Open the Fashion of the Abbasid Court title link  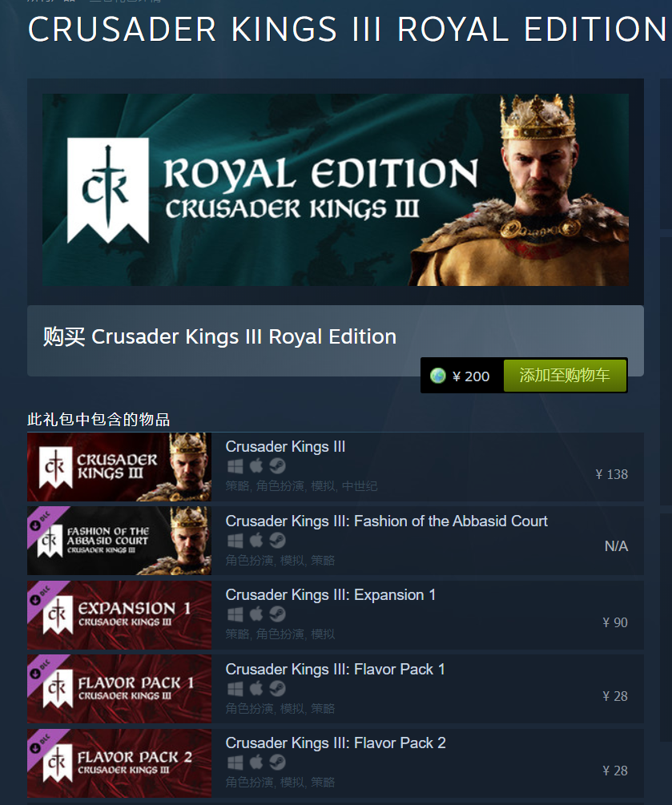pyautogui.click(x=387, y=521)
